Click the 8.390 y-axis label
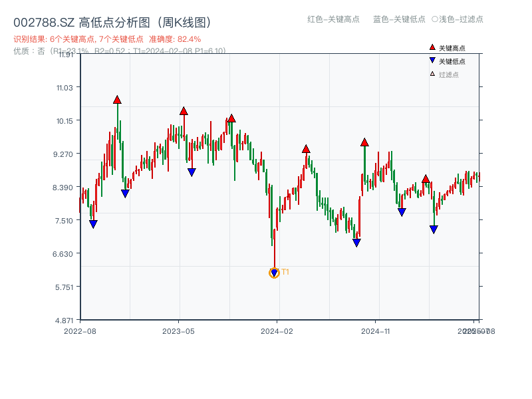 pyautogui.click(x=63, y=188)
